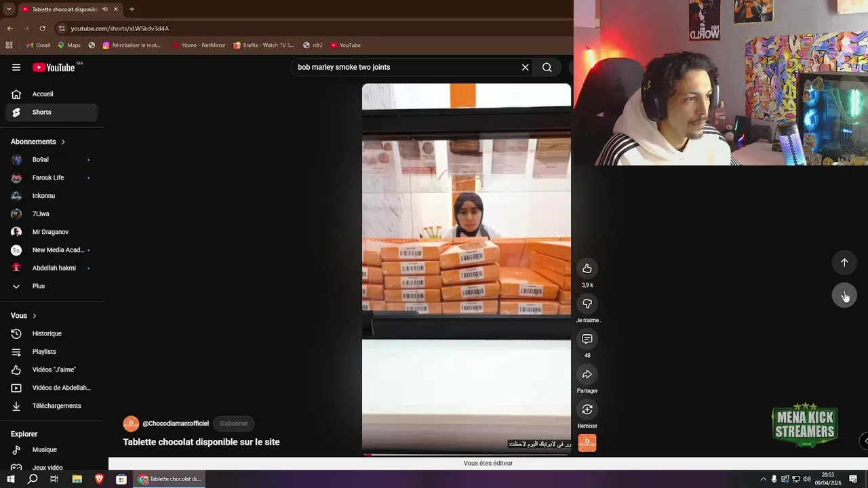Open Vidéos "J'aime"
The image size is (868, 488).
point(52,370)
